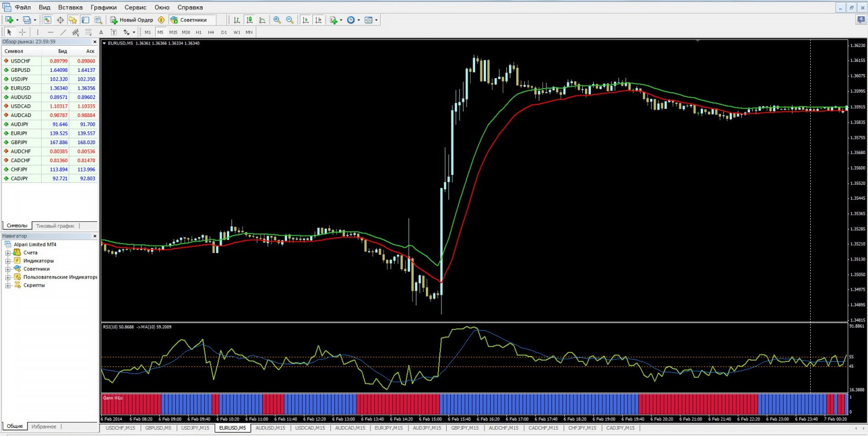Open the Графики menu
Screen dimensions: 868x436
(x=104, y=8)
